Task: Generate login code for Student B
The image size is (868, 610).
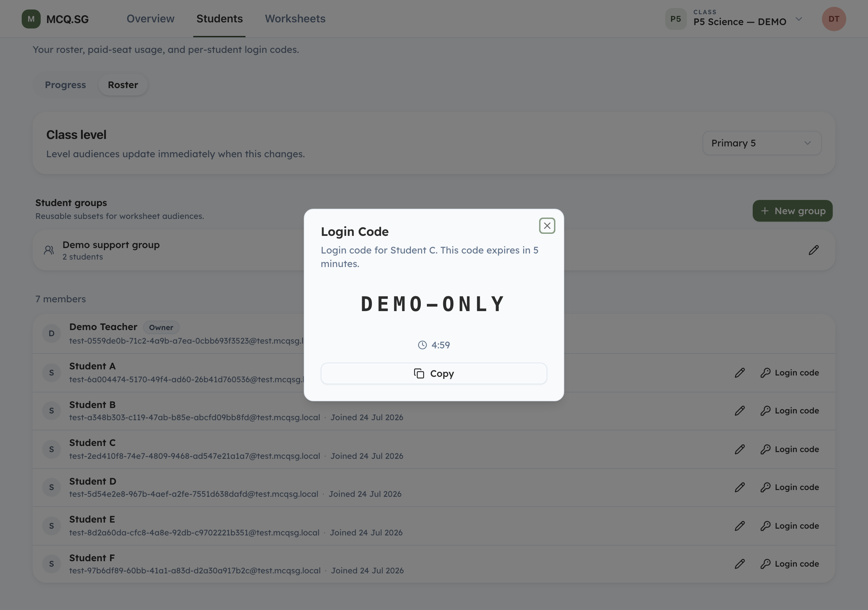Action: 789,411
